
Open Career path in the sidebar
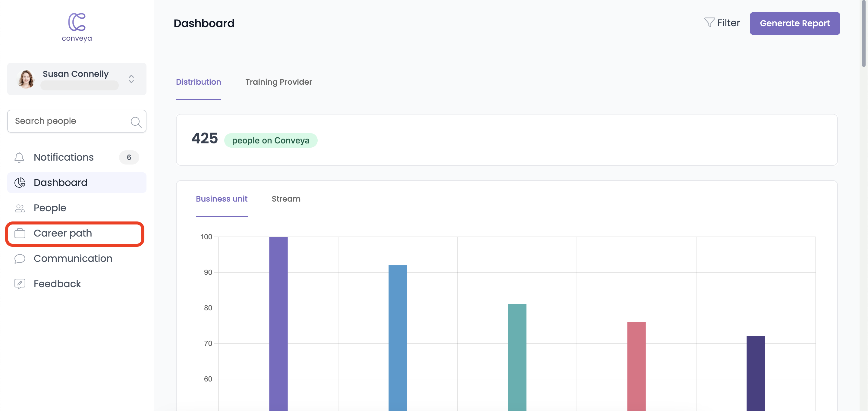pyautogui.click(x=75, y=234)
